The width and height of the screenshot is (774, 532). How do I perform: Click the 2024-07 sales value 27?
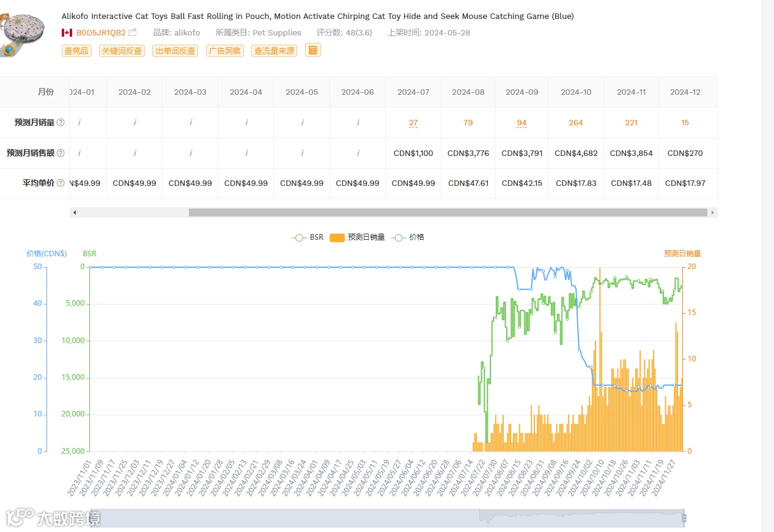click(x=413, y=123)
